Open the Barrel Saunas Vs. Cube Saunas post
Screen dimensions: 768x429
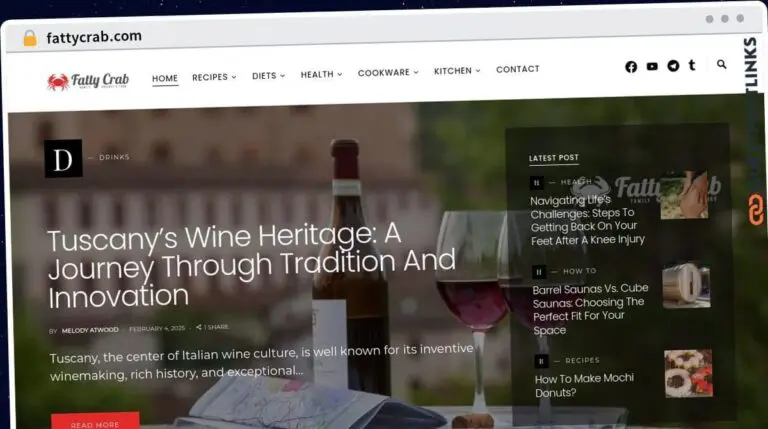590,309
